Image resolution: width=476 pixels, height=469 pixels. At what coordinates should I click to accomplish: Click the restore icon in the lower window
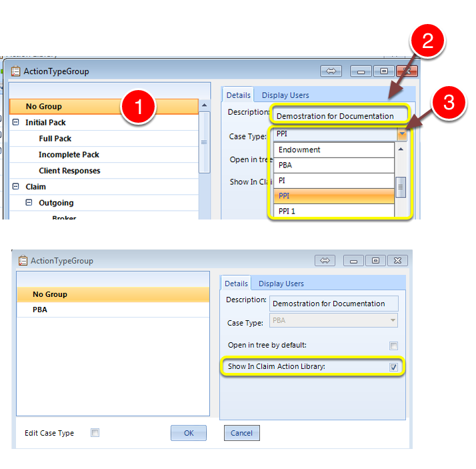tap(375, 261)
